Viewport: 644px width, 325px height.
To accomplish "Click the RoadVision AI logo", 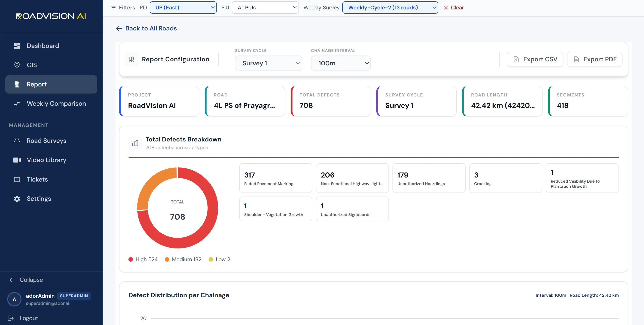I will click(x=51, y=16).
